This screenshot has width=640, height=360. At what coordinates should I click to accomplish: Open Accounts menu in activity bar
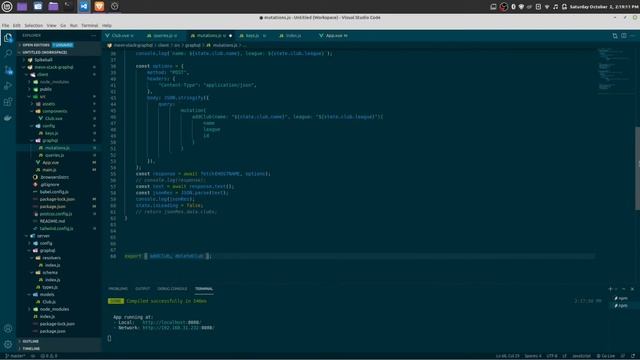tap(8, 329)
